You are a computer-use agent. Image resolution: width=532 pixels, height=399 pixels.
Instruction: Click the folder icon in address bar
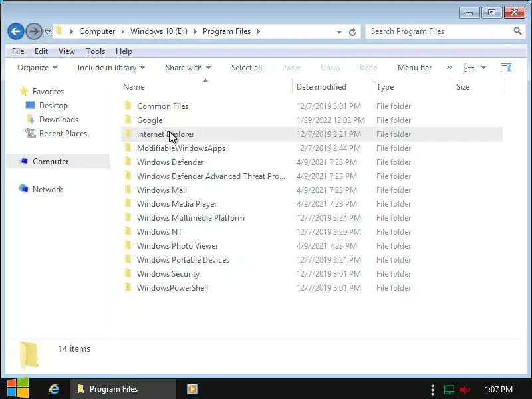(x=59, y=31)
